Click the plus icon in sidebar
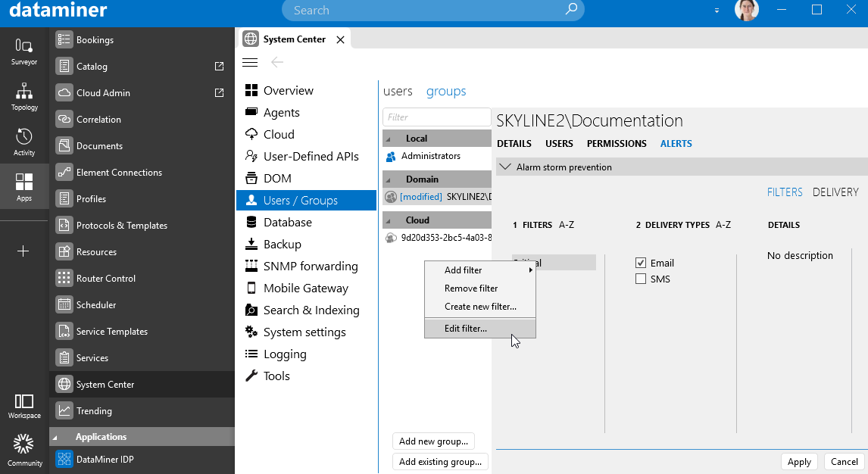This screenshot has height=474, width=868. coord(23,251)
